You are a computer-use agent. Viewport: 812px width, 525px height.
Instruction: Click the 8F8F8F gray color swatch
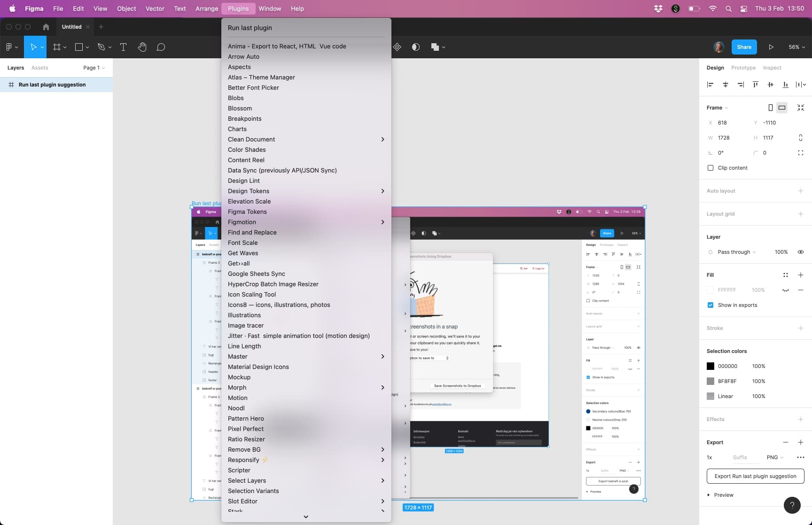(x=710, y=381)
